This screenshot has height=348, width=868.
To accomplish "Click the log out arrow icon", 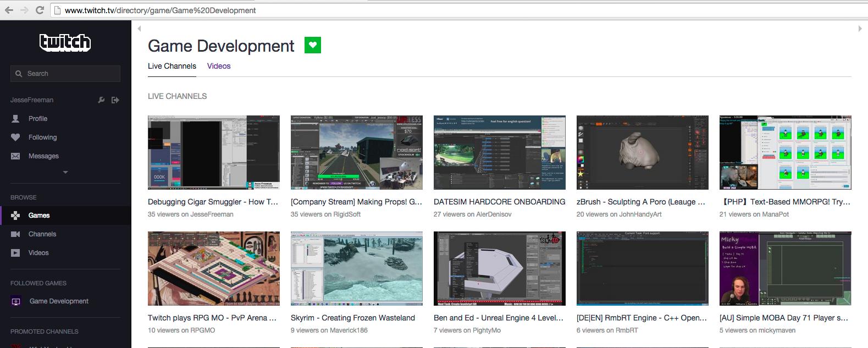I will click(x=115, y=100).
